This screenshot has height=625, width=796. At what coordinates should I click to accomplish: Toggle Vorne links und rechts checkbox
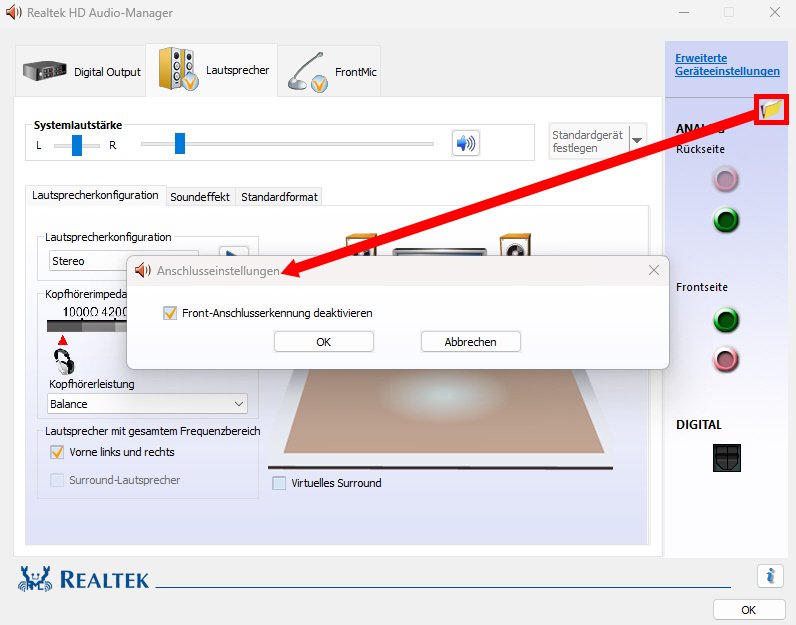pyautogui.click(x=57, y=452)
